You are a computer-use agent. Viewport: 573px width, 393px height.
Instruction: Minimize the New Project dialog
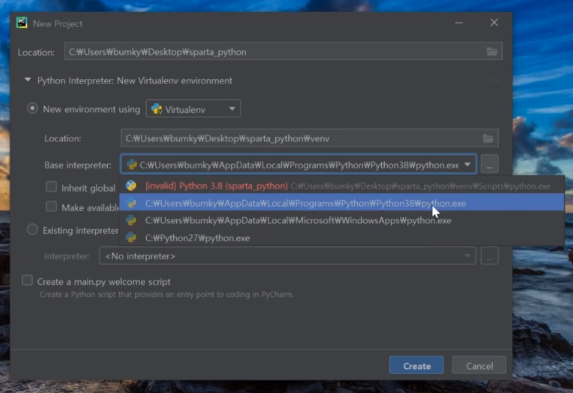click(459, 23)
